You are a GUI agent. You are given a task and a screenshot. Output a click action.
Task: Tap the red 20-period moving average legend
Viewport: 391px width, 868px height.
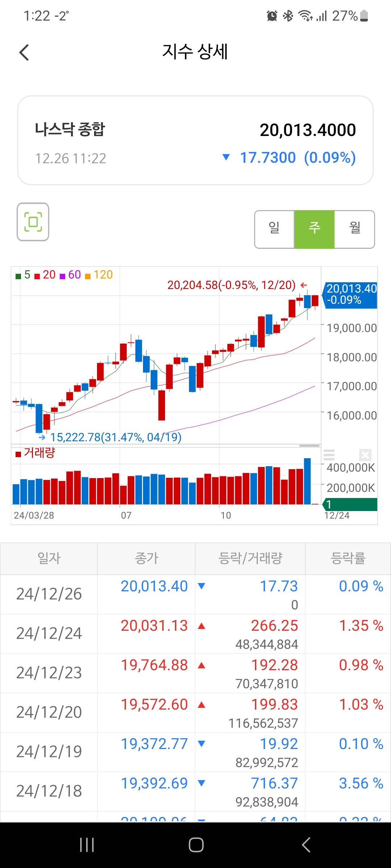[x=45, y=275]
